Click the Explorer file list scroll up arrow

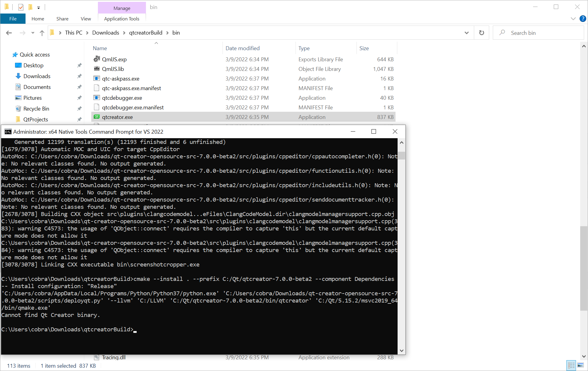pos(583,46)
